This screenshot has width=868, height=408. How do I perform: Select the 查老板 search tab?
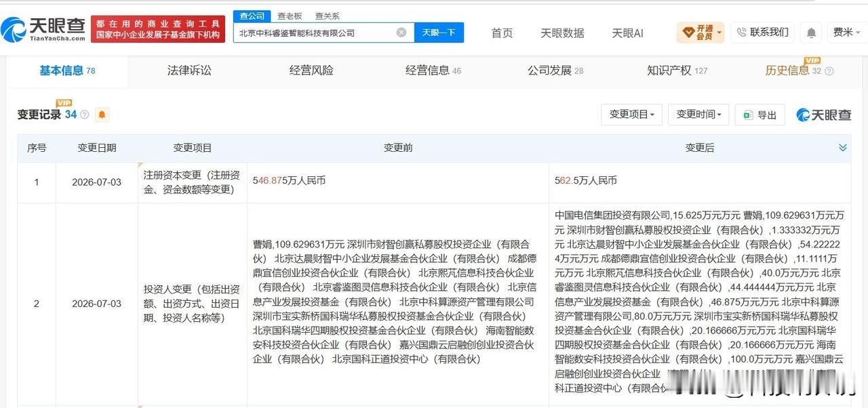tap(290, 16)
